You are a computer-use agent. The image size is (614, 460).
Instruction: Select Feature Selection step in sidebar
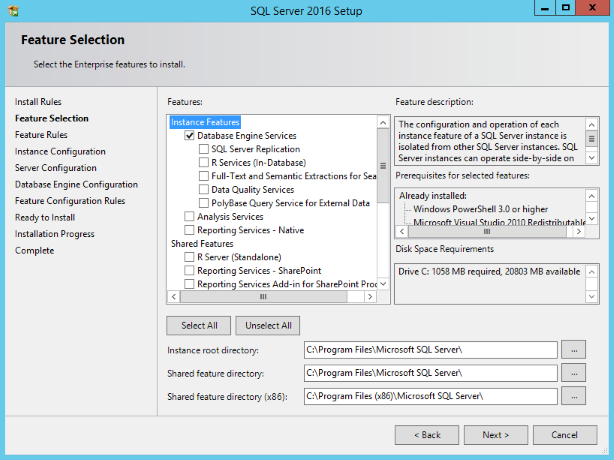pyautogui.click(x=52, y=118)
